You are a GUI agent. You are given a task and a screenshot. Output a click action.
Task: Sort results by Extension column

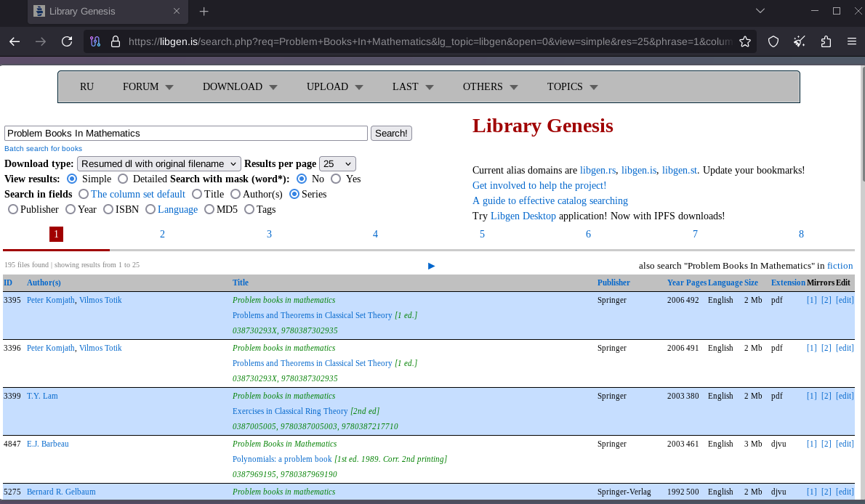click(x=788, y=283)
